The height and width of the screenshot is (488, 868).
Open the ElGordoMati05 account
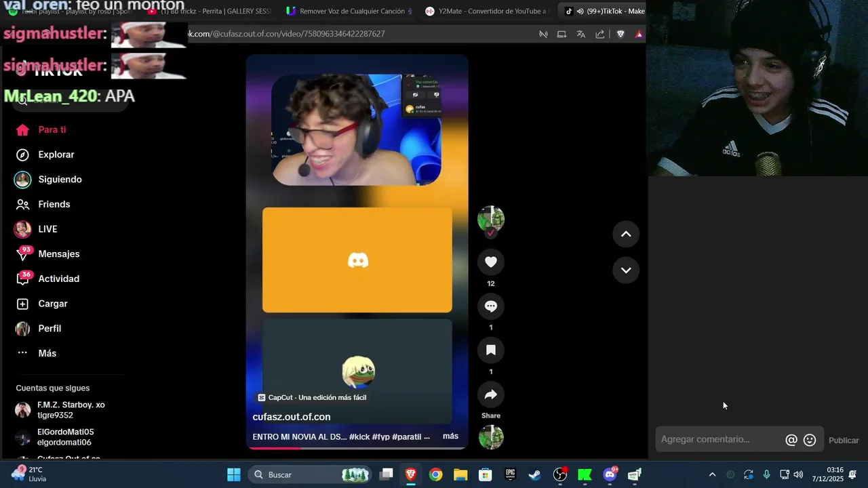click(x=56, y=437)
